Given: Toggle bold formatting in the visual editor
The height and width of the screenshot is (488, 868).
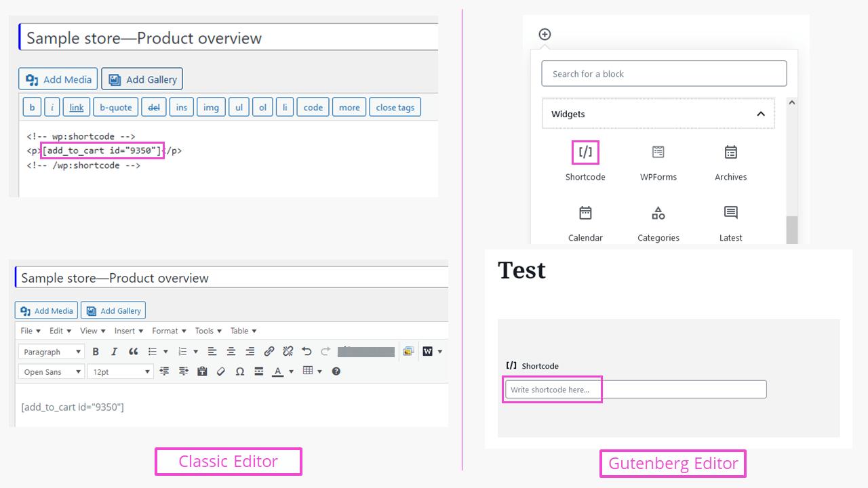Looking at the screenshot, I should click(95, 351).
